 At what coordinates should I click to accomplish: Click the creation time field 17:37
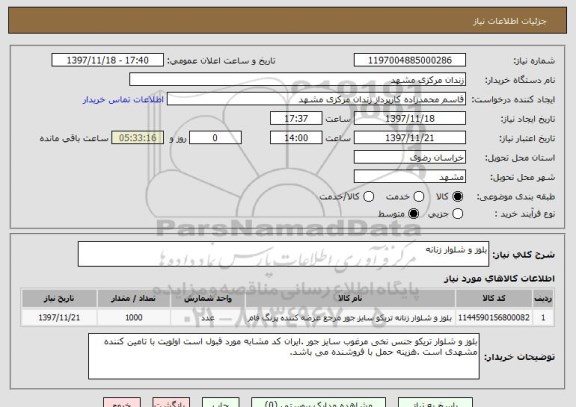[x=296, y=119]
